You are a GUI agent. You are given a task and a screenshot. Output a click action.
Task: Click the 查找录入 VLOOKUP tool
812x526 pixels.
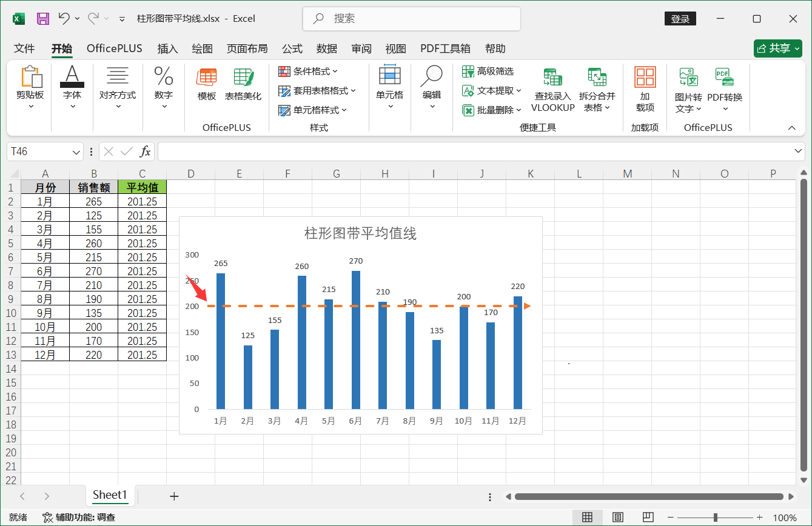coord(552,90)
